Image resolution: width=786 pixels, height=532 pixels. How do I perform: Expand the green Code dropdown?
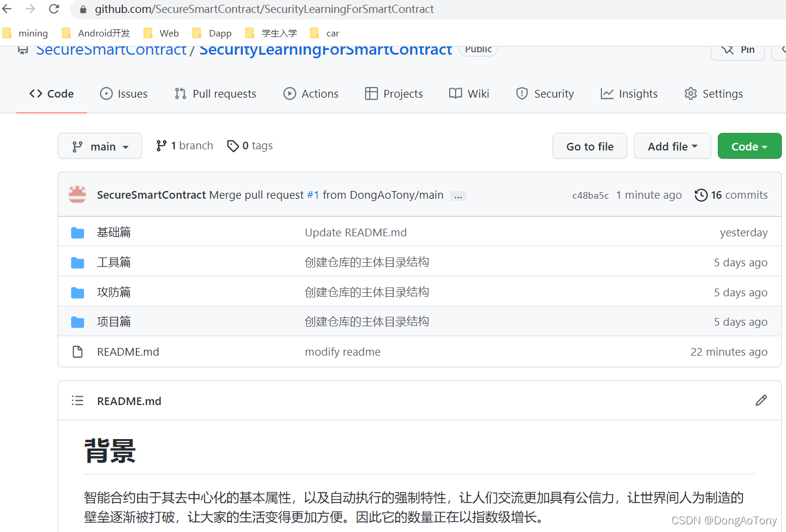(x=750, y=146)
